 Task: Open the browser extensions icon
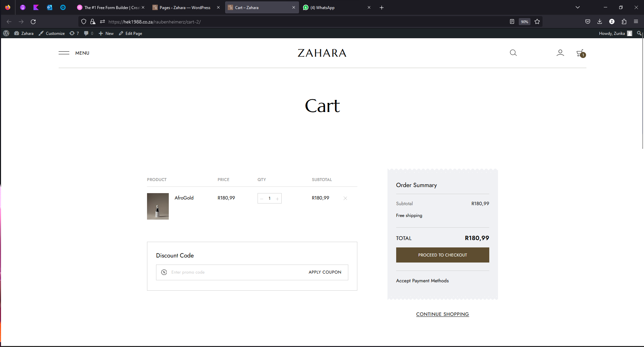click(624, 22)
